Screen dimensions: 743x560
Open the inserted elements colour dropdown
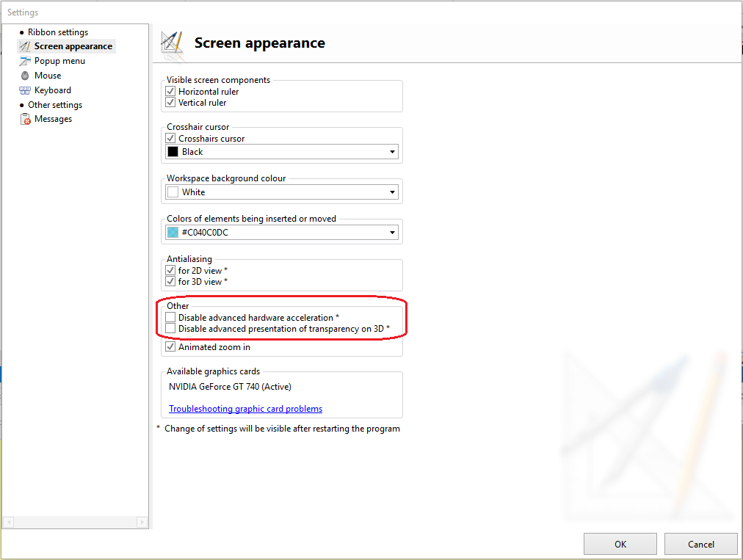point(392,233)
